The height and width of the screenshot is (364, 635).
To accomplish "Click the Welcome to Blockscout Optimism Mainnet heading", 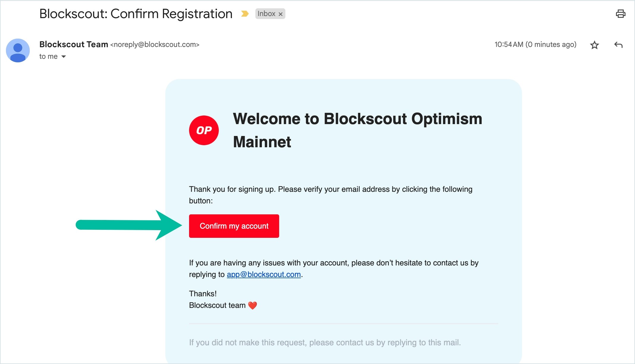I will (358, 130).
